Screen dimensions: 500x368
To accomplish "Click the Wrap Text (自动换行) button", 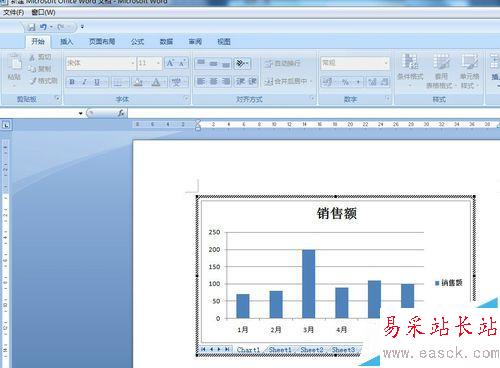I will (283, 63).
